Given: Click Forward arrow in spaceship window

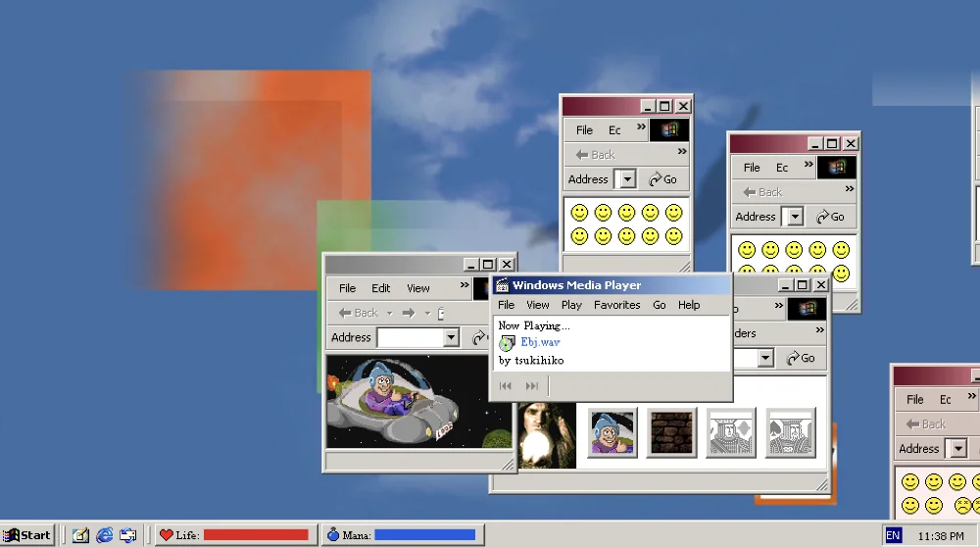Looking at the screenshot, I should tap(409, 313).
